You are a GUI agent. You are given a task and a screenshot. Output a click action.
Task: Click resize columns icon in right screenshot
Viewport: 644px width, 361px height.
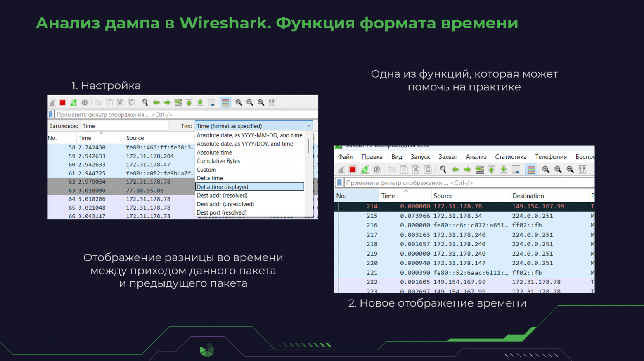click(582, 170)
